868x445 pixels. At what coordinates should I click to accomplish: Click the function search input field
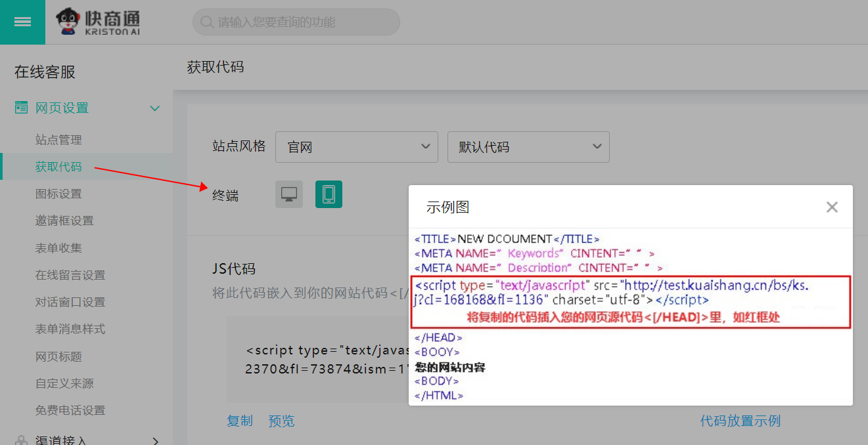(302, 22)
